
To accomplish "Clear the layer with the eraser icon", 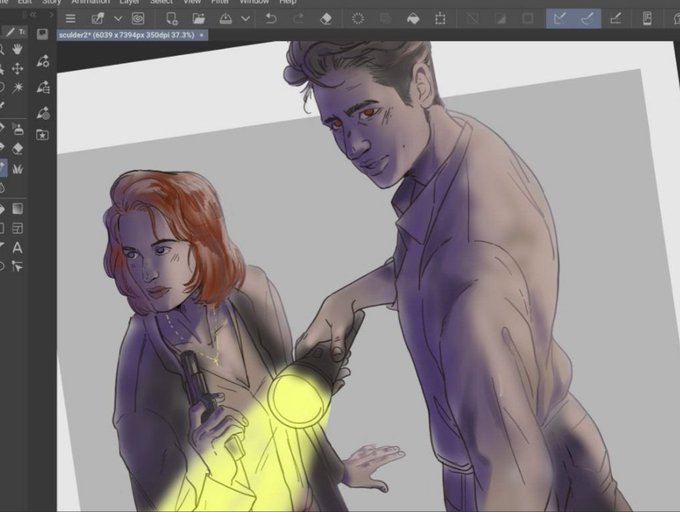I will point(326,19).
